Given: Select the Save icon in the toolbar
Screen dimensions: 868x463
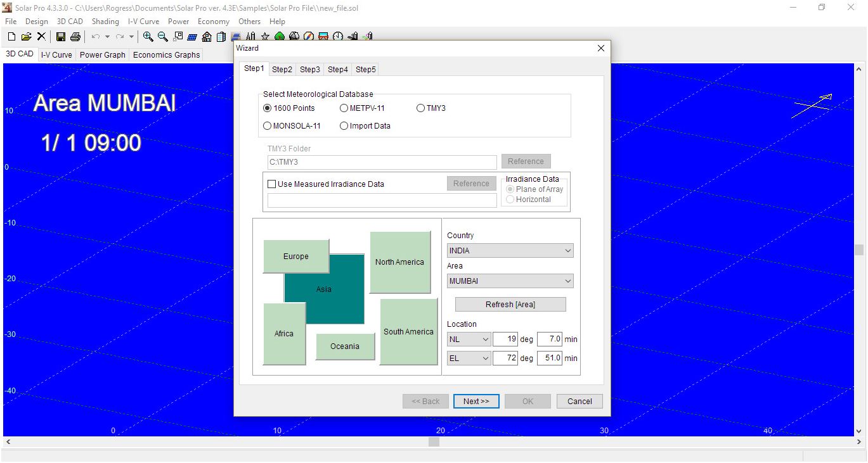Looking at the screenshot, I should click(60, 37).
